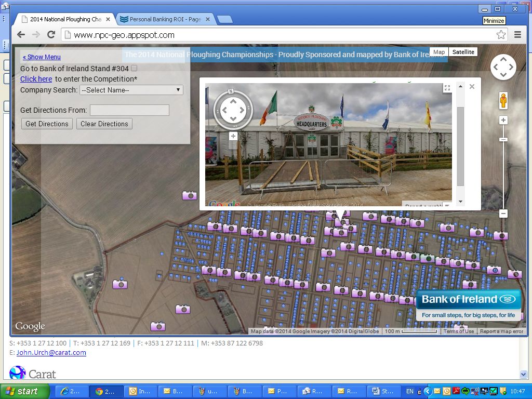This screenshot has height=399, width=532.
Task: Open the green-lens camera marker
Action: pos(428,259)
